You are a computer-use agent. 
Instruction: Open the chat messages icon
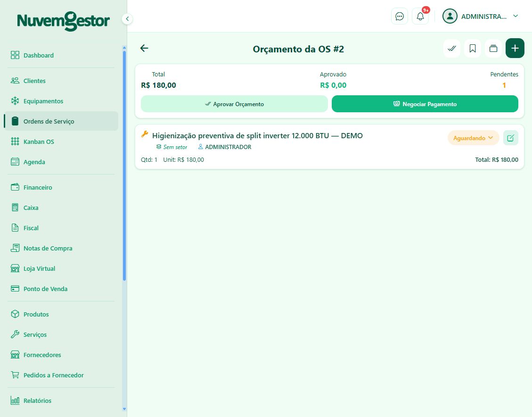pos(399,17)
